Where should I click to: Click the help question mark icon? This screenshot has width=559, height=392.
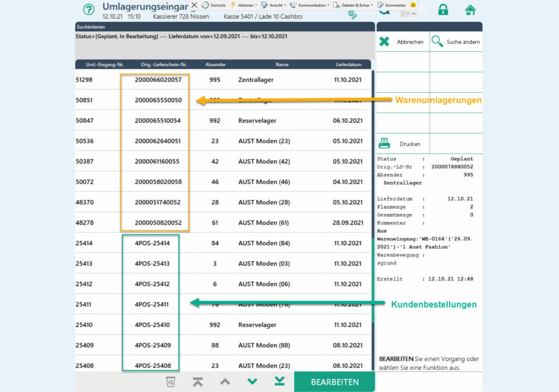pos(88,10)
